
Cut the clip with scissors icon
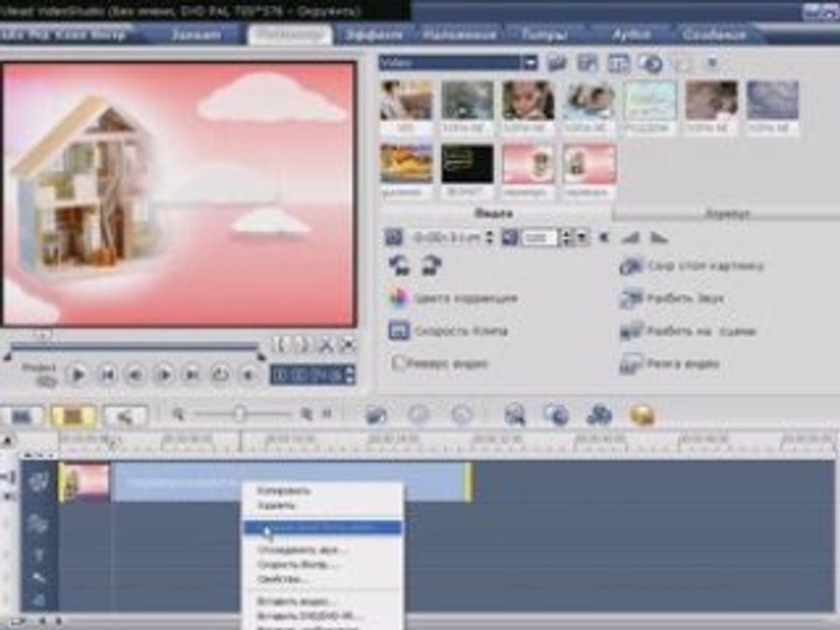pos(325,344)
